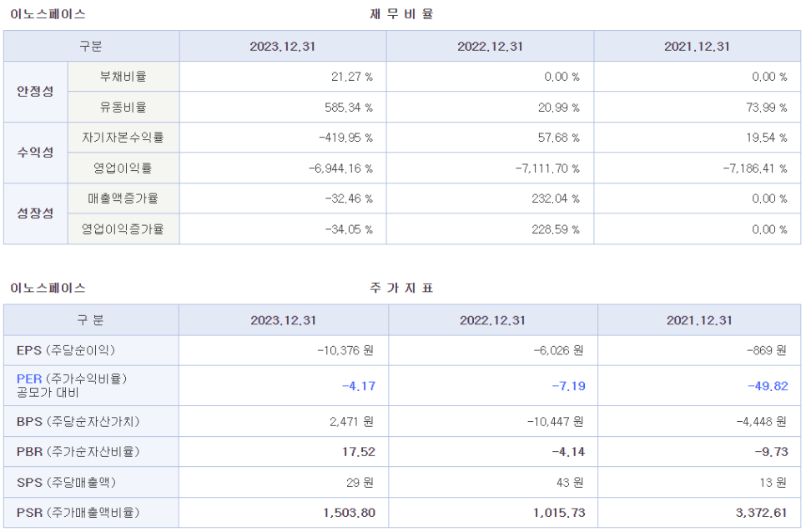The image size is (806, 532).
Task: Click the 안정성 category cell
Action: coord(36,92)
